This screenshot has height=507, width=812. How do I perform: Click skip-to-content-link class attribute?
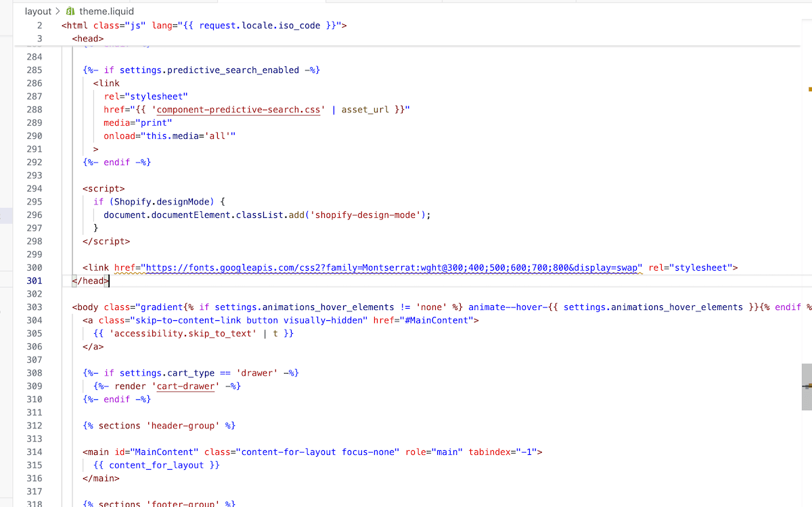tap(233, 320)
